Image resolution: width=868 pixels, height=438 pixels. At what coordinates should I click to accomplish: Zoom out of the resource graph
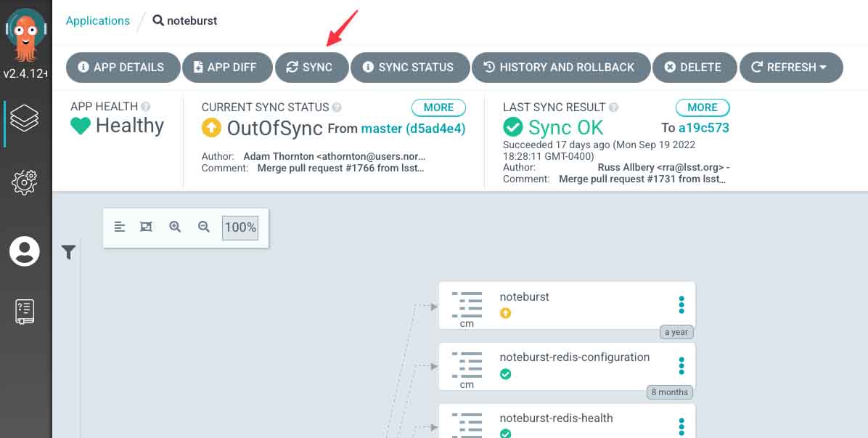tap(204, 227)
